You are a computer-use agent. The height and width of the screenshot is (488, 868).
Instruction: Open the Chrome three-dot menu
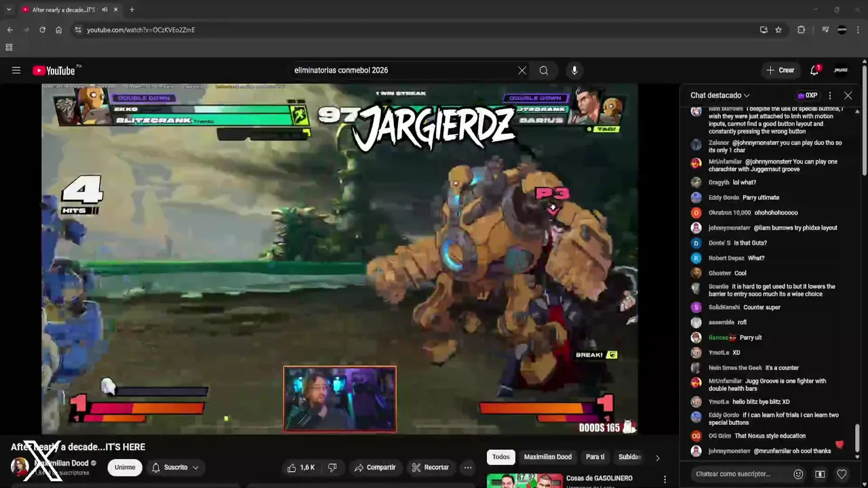pos(859,30)
